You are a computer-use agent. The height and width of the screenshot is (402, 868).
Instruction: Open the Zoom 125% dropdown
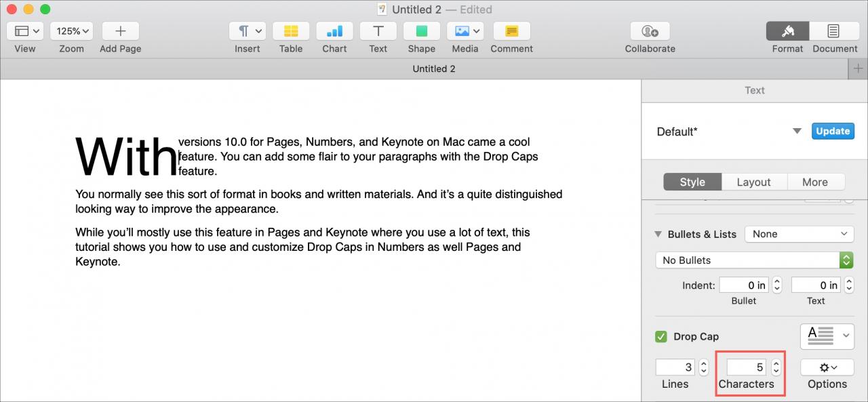point(71,31)
